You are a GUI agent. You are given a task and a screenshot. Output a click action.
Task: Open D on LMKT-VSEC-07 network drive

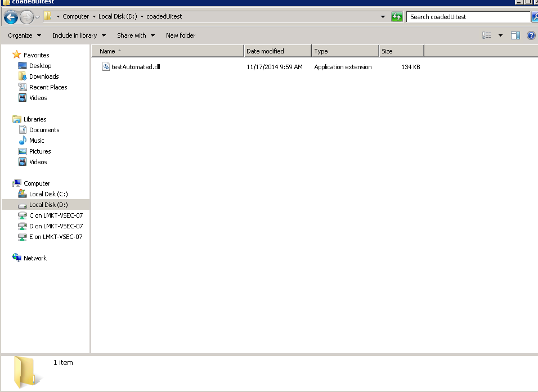click(56, 226)
